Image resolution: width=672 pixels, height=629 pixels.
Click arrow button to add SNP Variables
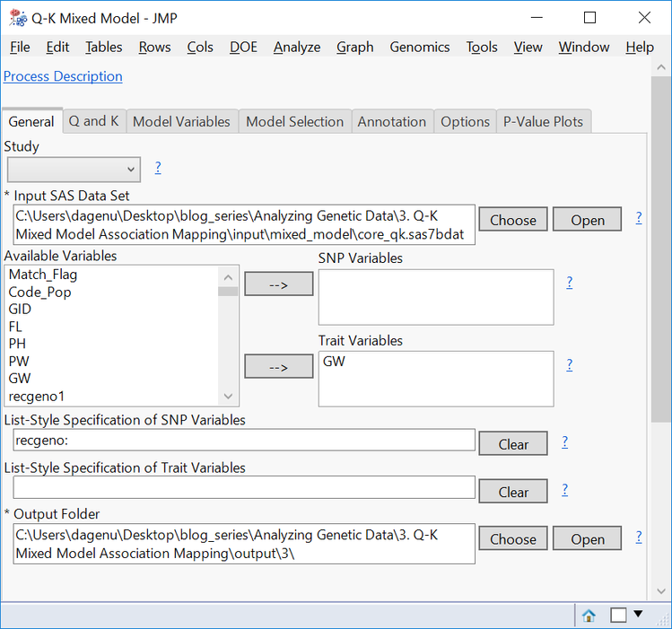point(278,284)
